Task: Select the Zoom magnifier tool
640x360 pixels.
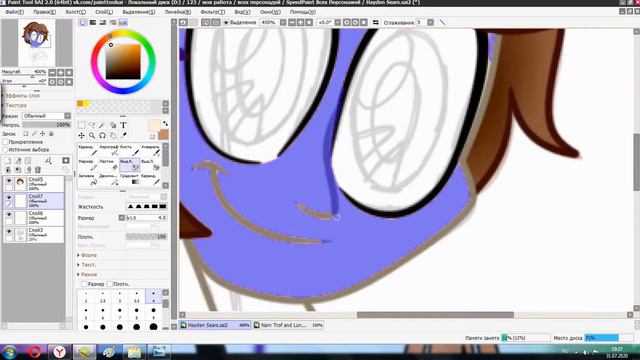Action: click(x=92, y=135)
